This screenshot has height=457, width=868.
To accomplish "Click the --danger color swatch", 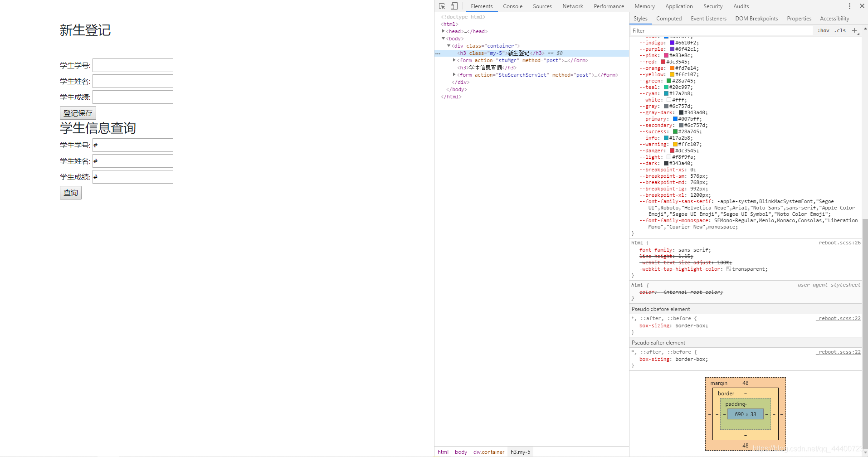I will point(672,151).
